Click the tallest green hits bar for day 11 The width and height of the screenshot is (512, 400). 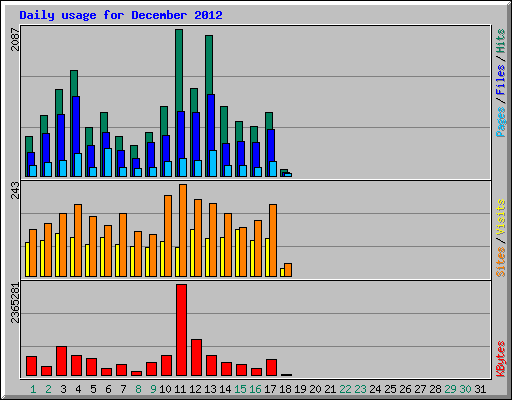(x=179, y=70)
